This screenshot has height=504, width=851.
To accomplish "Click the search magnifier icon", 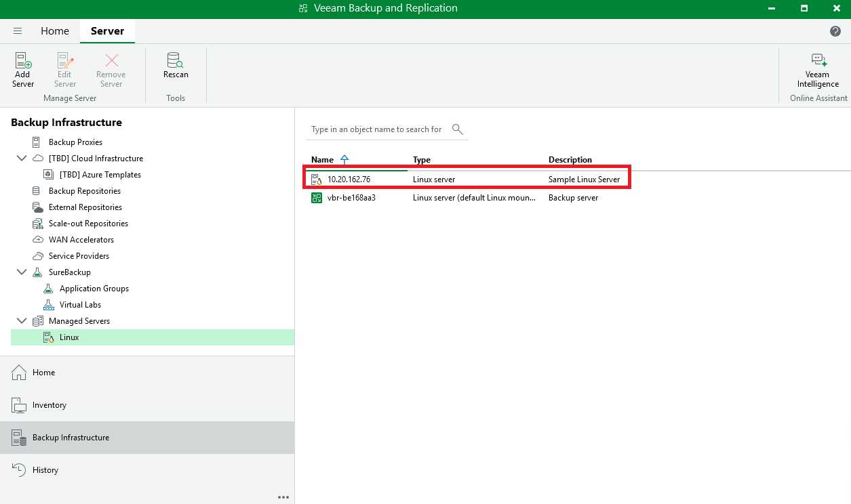I will pos(458,129).
